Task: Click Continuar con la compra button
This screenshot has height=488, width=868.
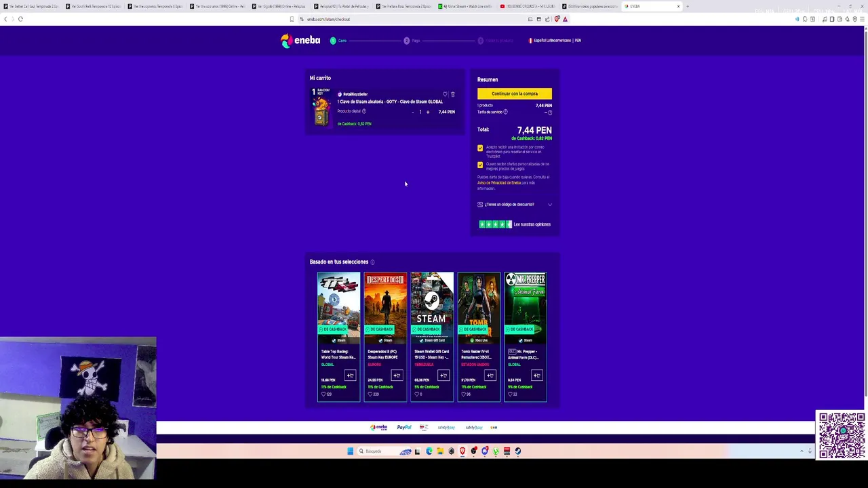Action: pos(515,94)
